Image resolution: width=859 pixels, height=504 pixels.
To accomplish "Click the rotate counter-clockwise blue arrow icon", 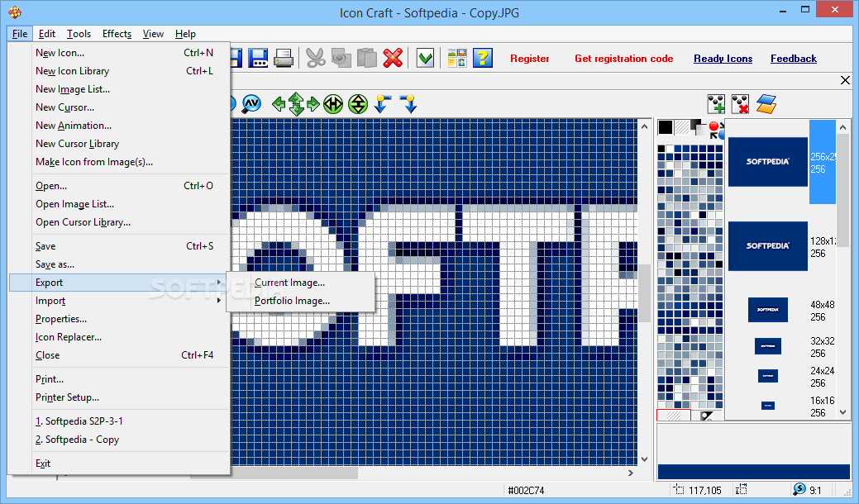I will point(383,103).
